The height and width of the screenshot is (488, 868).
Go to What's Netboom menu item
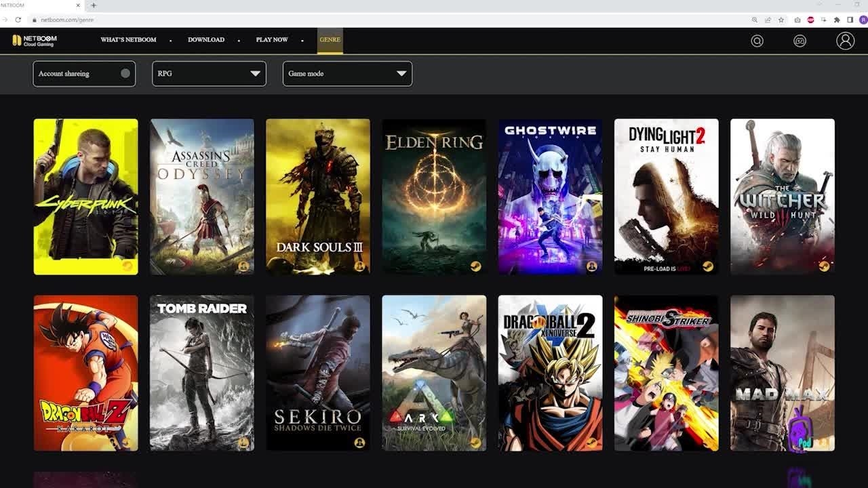[x=128, y=40]
